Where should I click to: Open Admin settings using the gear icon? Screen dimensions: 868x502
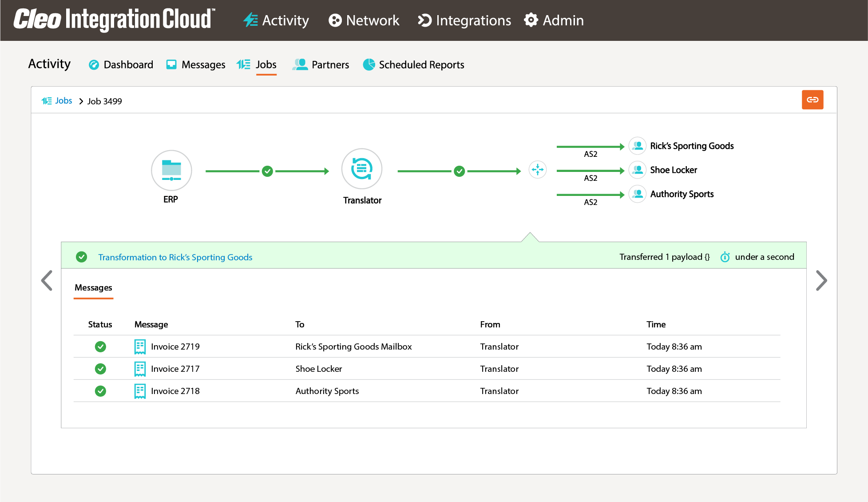531,20
